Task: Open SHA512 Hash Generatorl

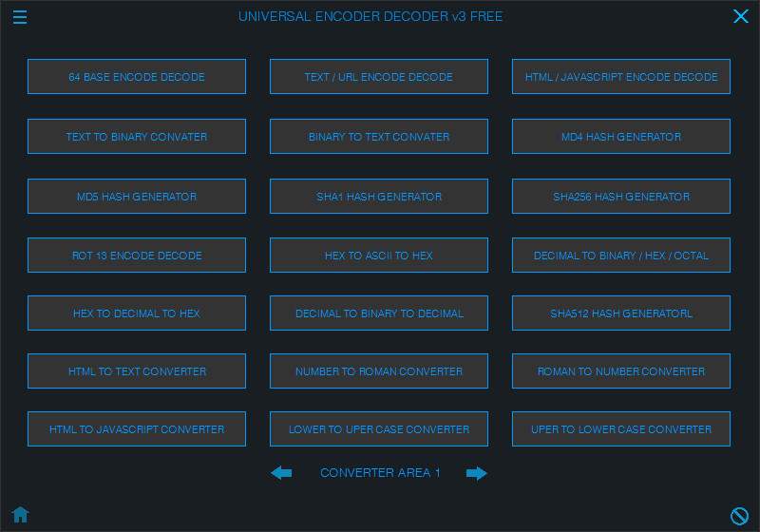Action: [621, 313]
